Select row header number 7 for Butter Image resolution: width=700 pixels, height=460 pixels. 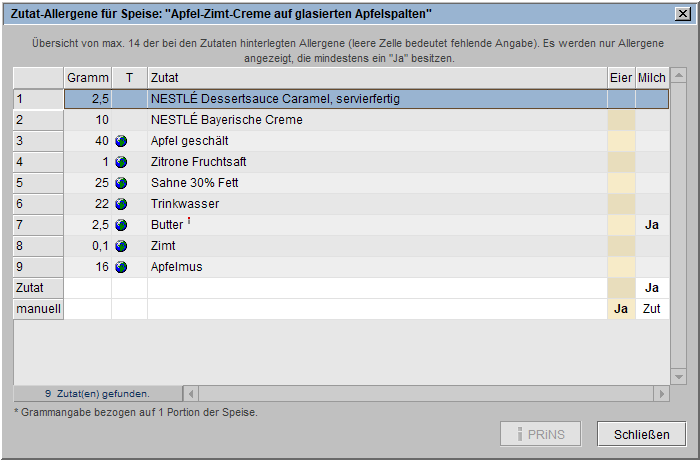38,225
